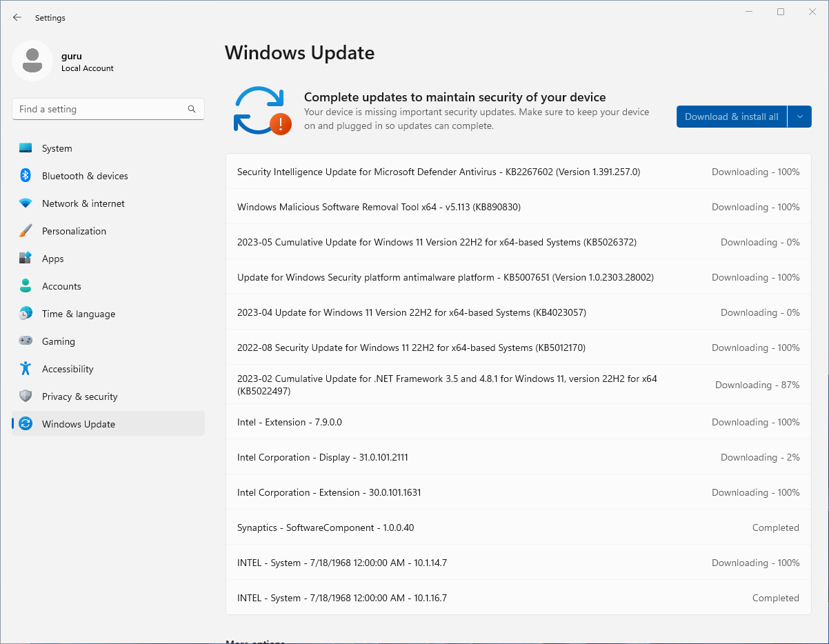Click the Bluetooth icon in sidebar
The height and width of the screenshot is (644, 829).
tap(26, 176)
